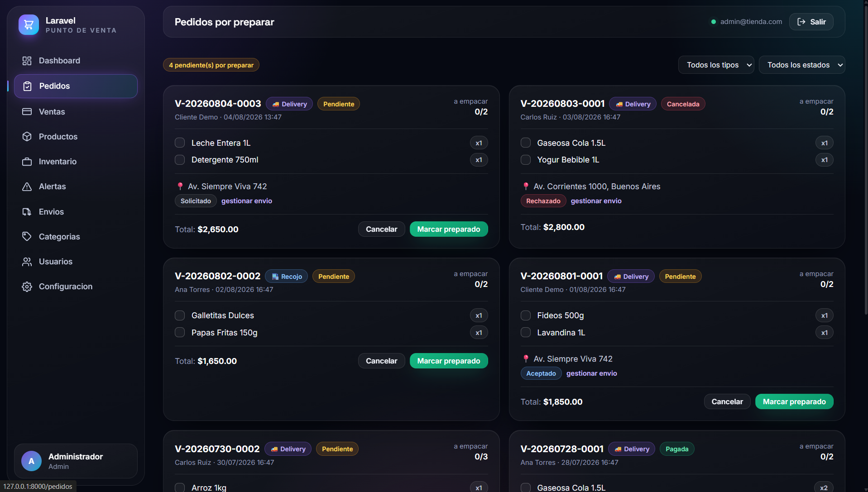Open gestionar envio next to Aceptado
The image size is (868, 492).
[591, 373]
